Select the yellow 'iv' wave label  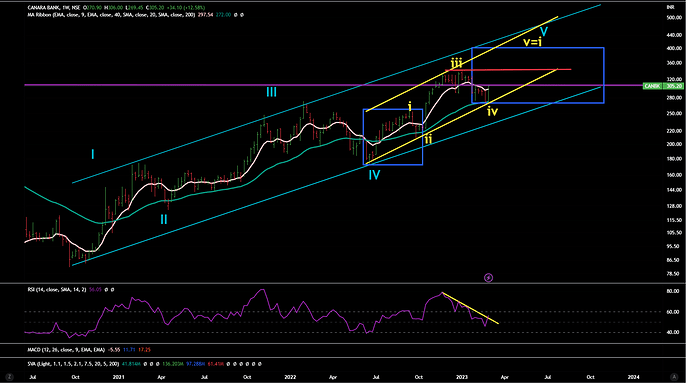coord(492,111)
